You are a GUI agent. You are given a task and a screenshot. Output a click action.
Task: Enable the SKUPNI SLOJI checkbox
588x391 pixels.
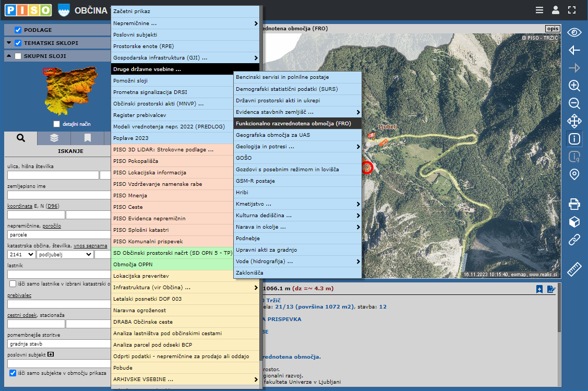[18, 56]
